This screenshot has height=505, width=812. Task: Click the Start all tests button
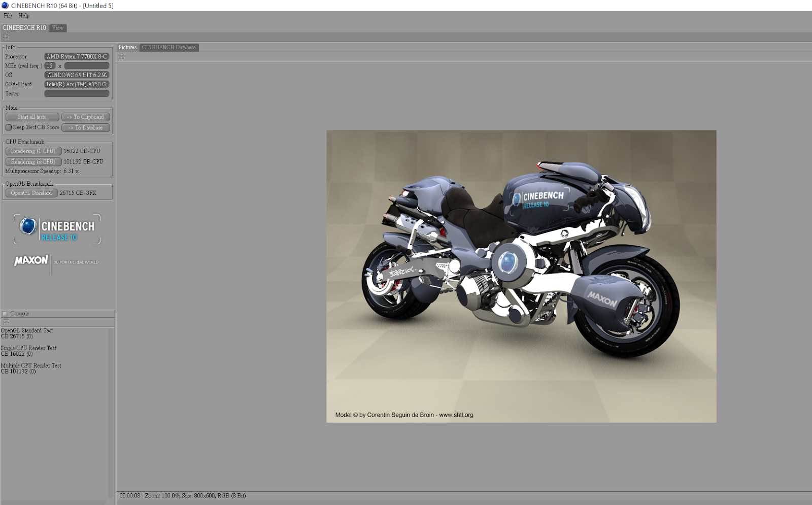pos(32,117)
